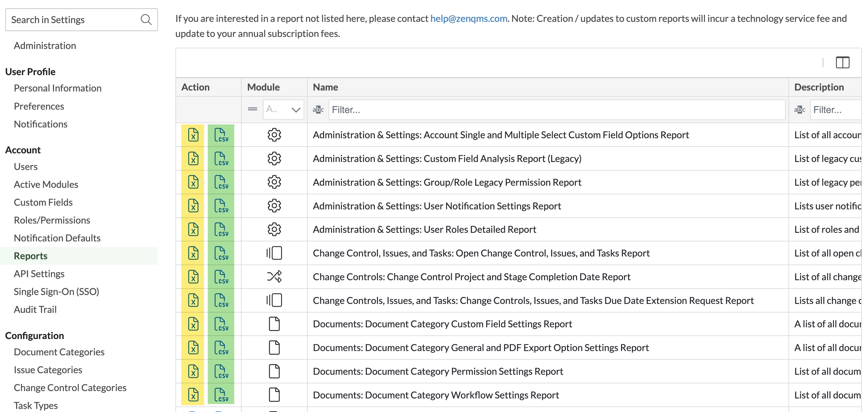This screenshot has width=868, height=412.
Task: Open Roles/Permissions settings
Action: pyautogui.click(x=52, y=220)
